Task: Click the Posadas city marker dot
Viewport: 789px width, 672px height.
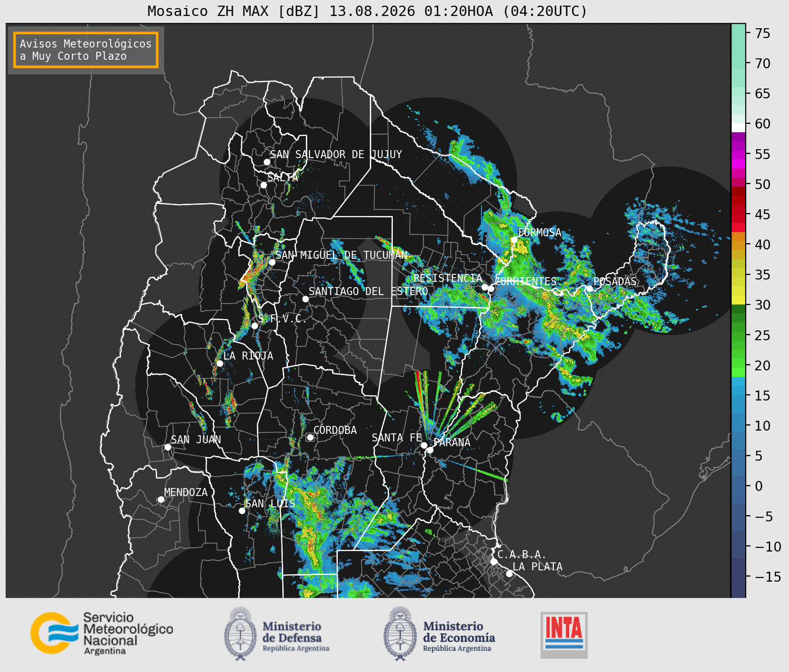Action: coord(590,288)
